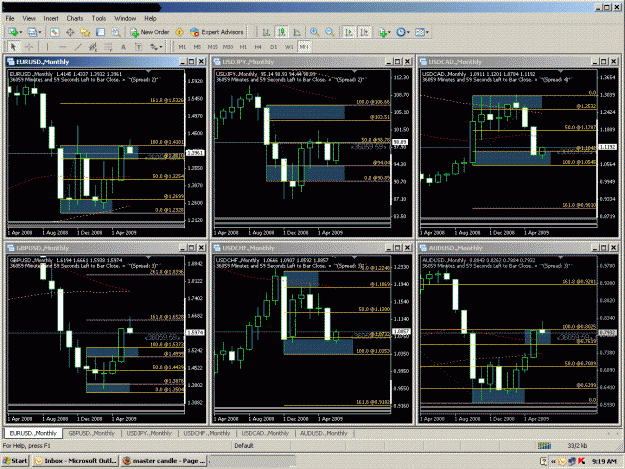Toggle the Expert Advisors button
This screenshot has height=469, width=625.
[216, 32]
